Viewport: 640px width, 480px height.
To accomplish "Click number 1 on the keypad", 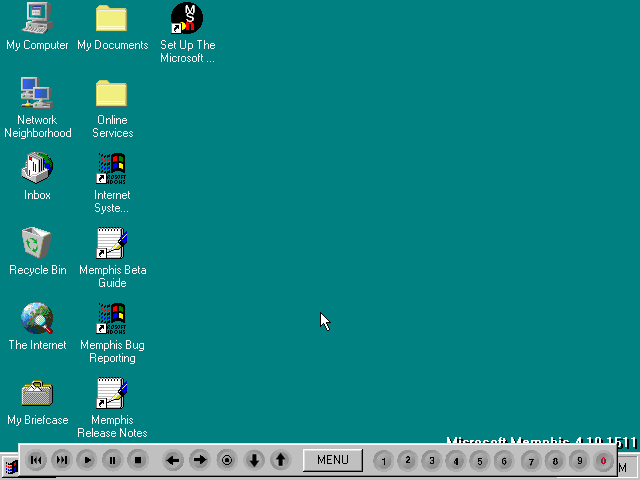I will click(x=383, y=461).
